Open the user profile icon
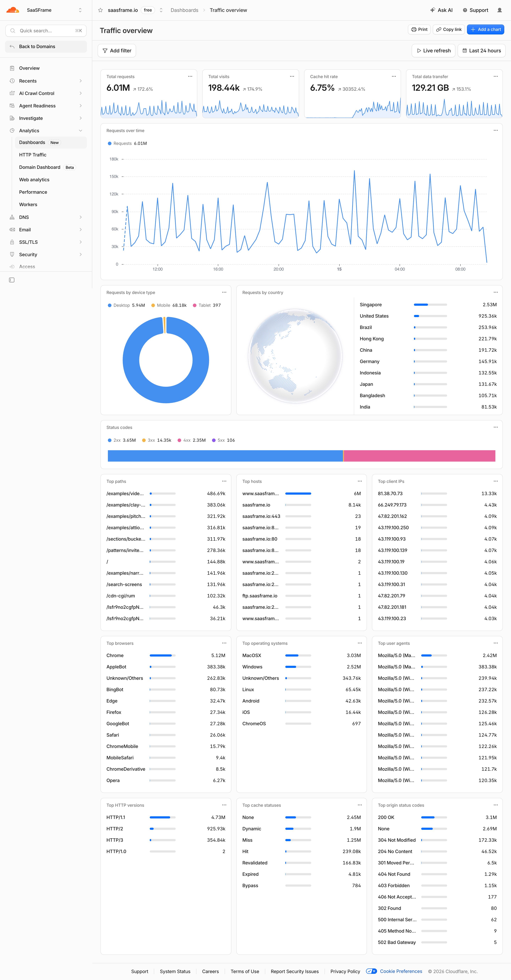Viewport: 511px width, 980px height. click(x=500, y=10)
